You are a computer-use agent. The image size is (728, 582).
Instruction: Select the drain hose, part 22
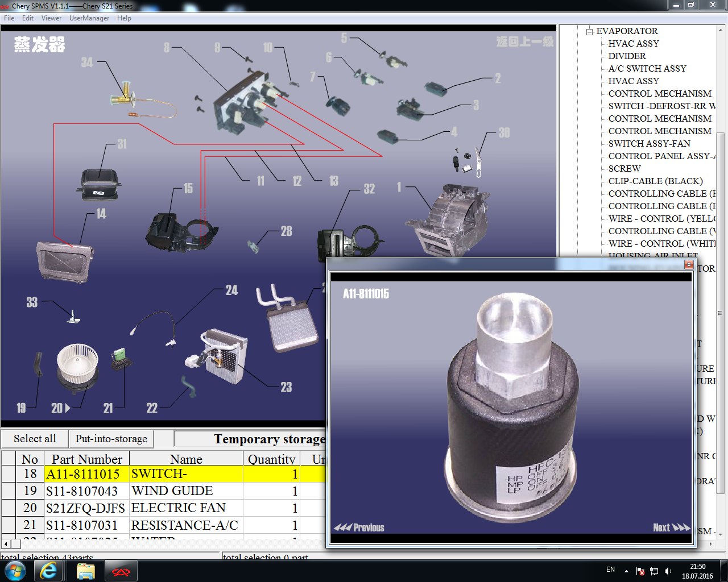click(188, 386)
